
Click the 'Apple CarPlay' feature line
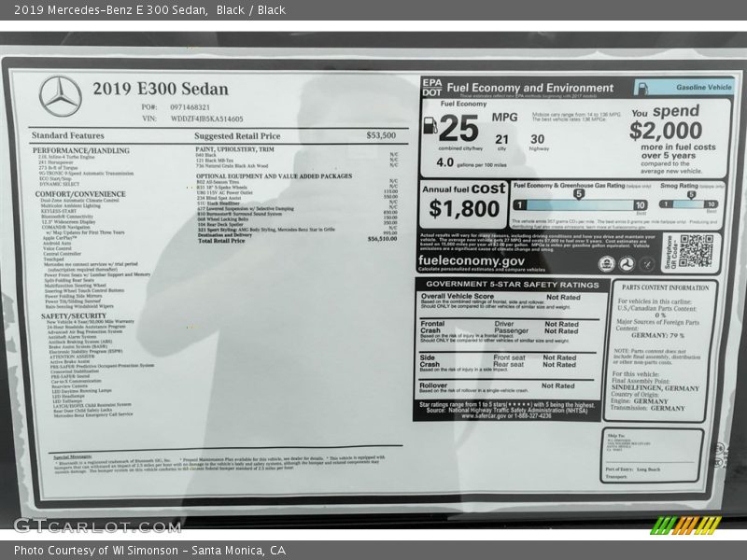coord(60,238)
